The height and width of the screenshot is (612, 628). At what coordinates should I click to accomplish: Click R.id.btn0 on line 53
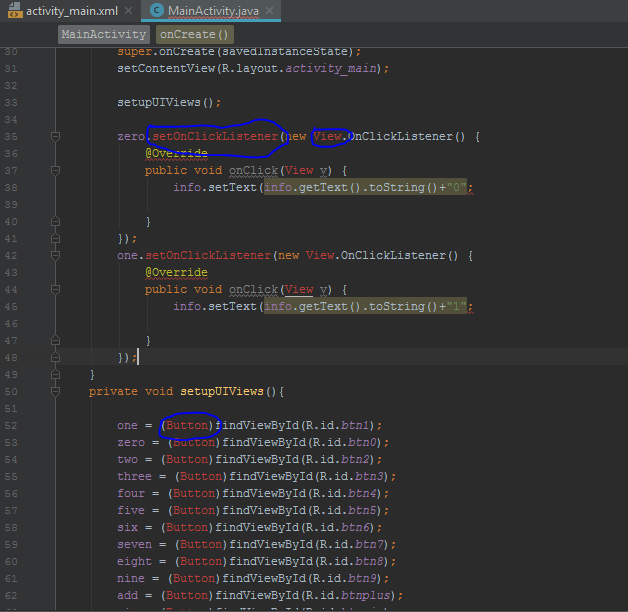tap(344, 443)
